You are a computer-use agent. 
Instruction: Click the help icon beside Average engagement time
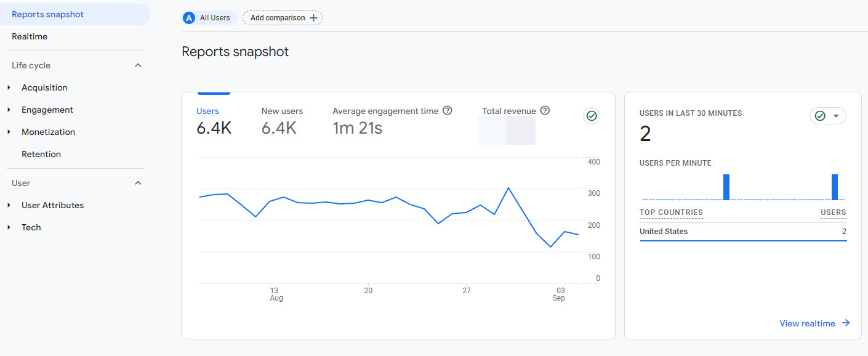tap(448, 111)
